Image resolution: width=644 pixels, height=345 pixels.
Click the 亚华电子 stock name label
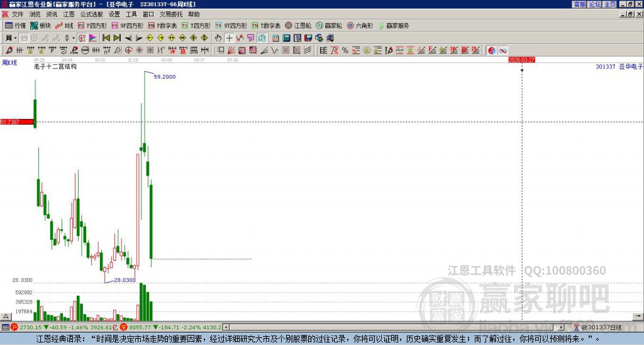pyautogui.click(x=631, y=67)
